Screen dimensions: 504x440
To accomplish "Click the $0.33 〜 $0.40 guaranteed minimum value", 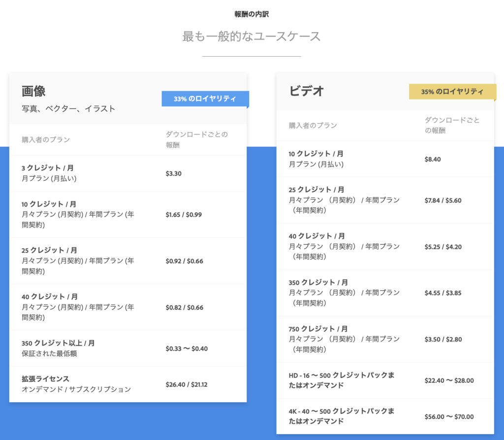I will pyautogui.click(x=187, y=348).
